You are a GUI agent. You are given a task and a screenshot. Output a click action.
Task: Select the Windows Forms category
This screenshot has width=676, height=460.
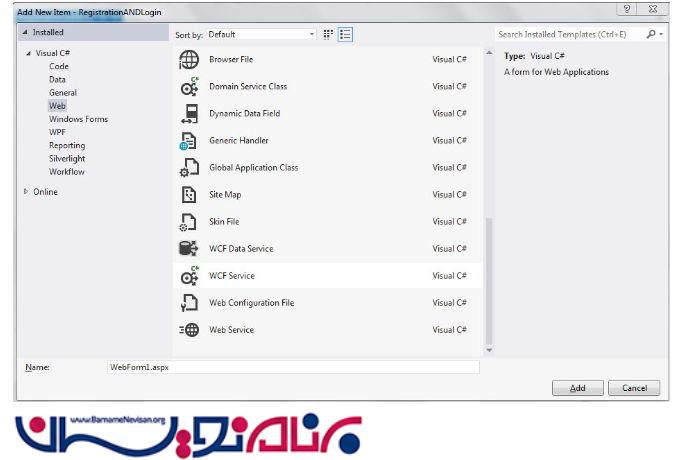78,119
